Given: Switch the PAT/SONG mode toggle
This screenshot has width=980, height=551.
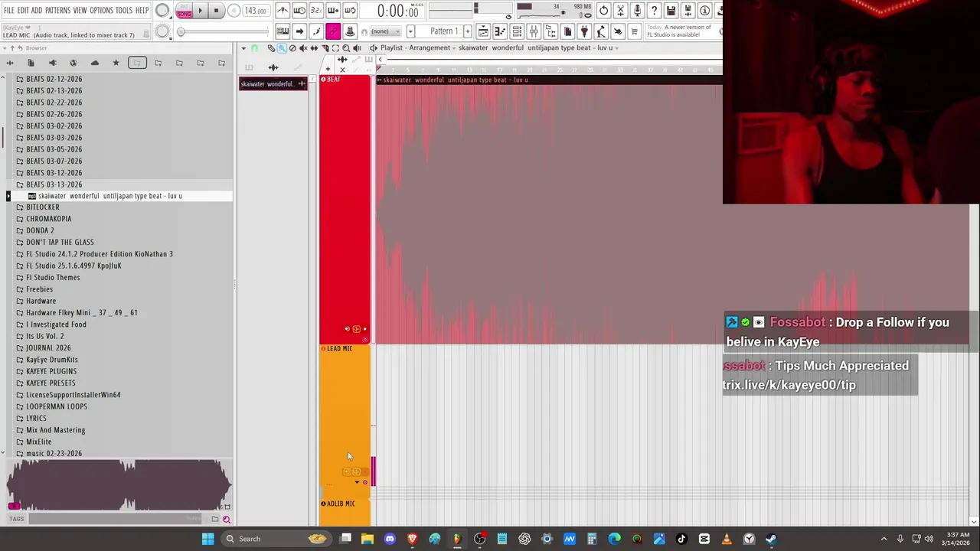Looking at the screenshot, I should 184,10.
